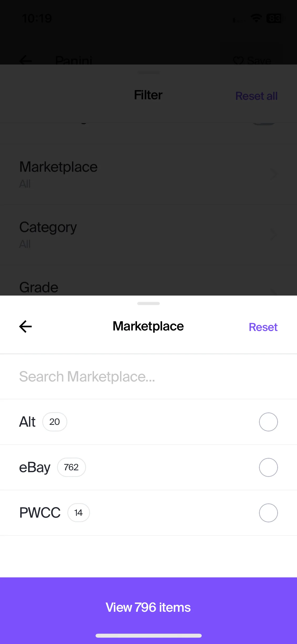Focus the Search Marketplace field
The width and height of the screenshot is (297, 644).
point(148,376)
